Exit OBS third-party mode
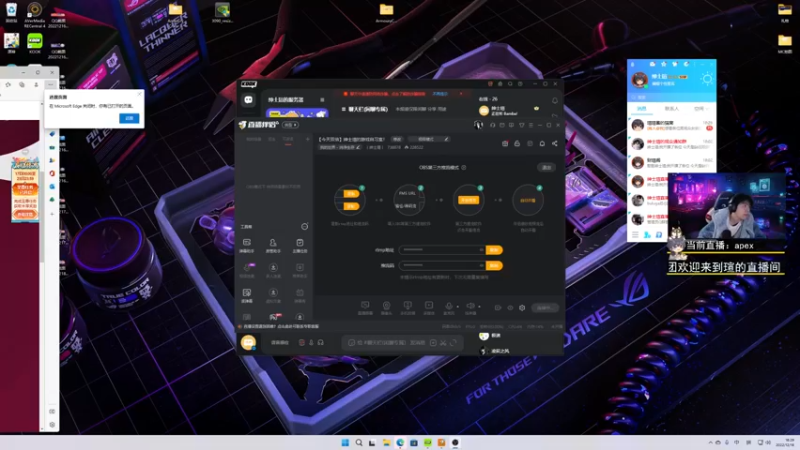 click(x=546, y=167)
